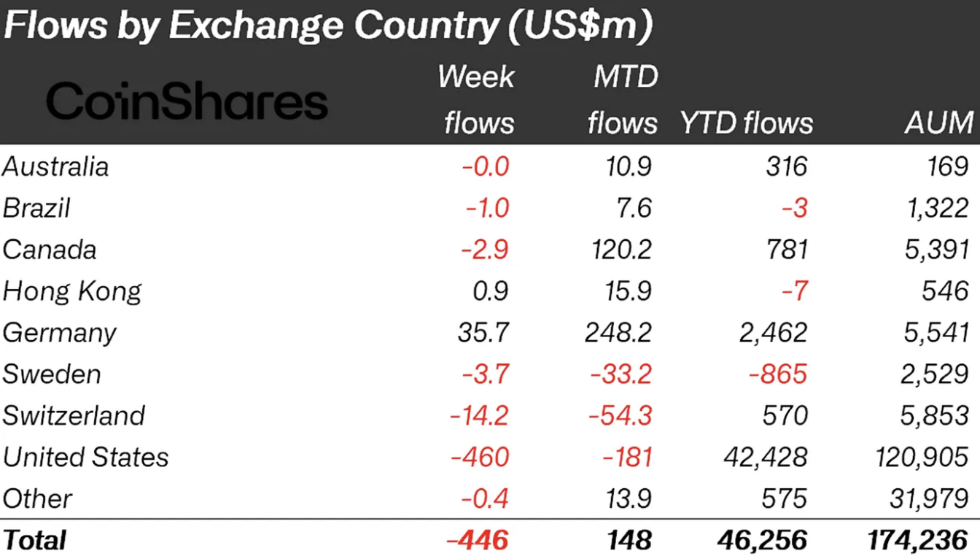980x559 pixels.
Task: Click the AUM column header
Action: (x=938, y=123)
